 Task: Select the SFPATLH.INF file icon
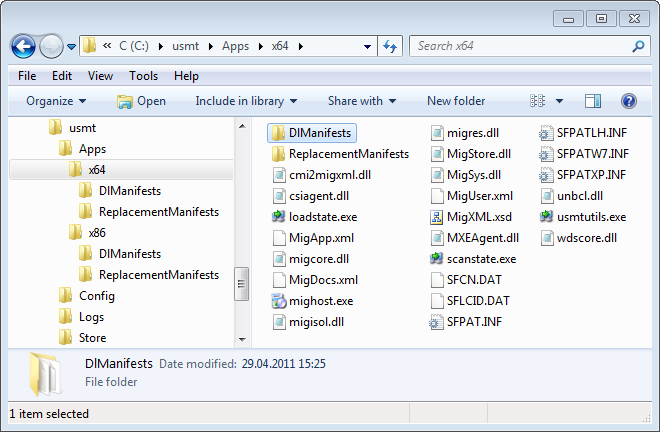pyautogui.click(x=546, y=133)
